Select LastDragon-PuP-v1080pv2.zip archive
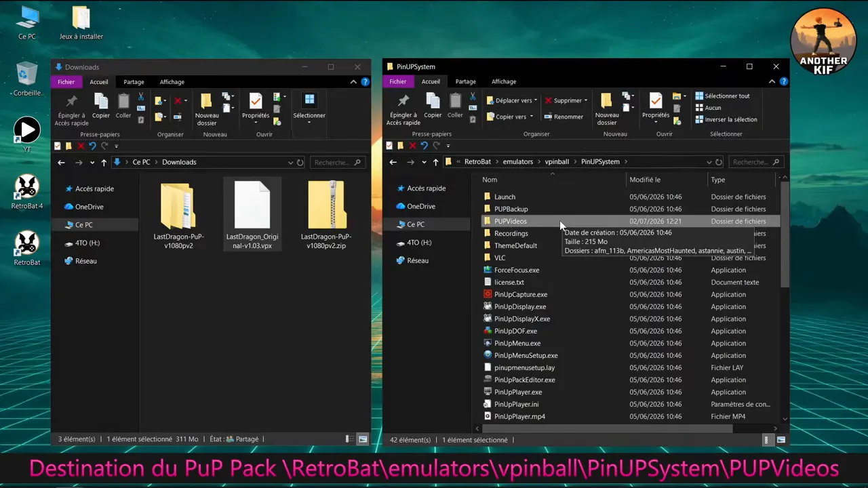This screenshot has height=488, width=868. [326, 215]
